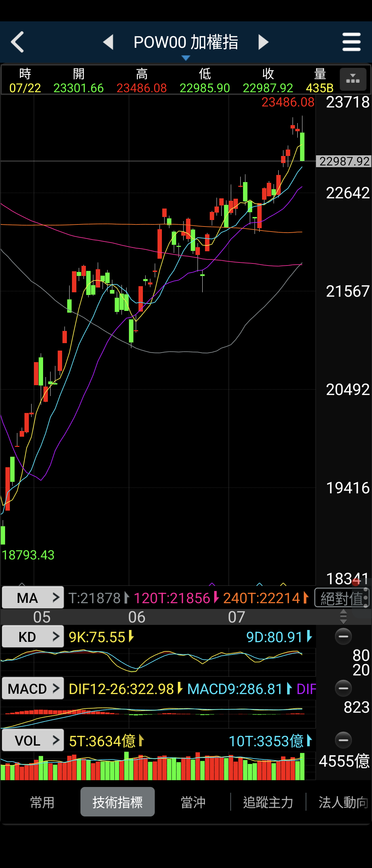Open the 追蹤主力 tab

click(x=268, y=802)
